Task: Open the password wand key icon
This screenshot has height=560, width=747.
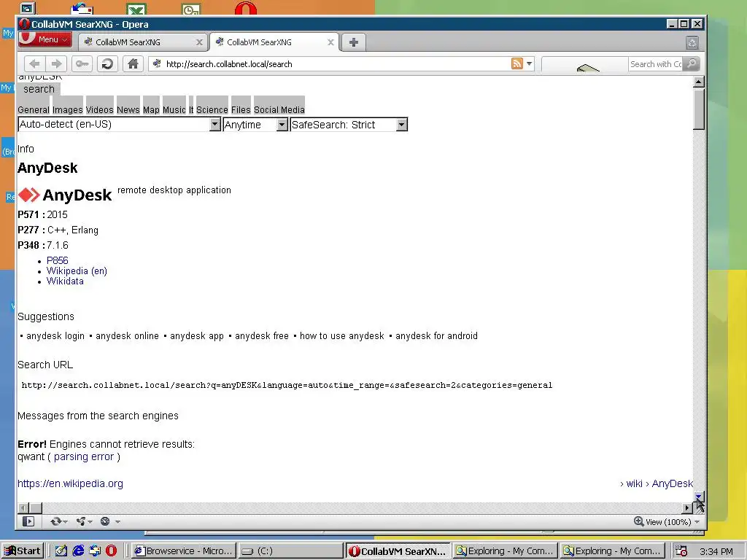Action: pos(82,64)
